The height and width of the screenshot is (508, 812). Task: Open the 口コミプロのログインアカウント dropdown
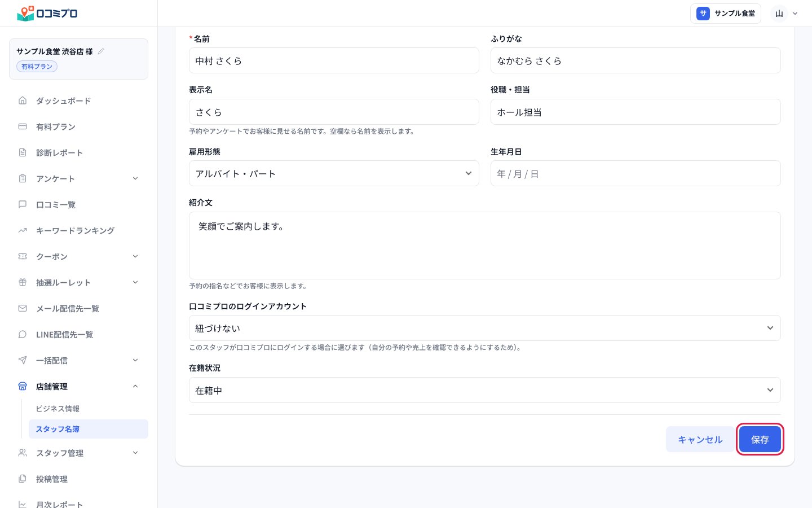484,328
